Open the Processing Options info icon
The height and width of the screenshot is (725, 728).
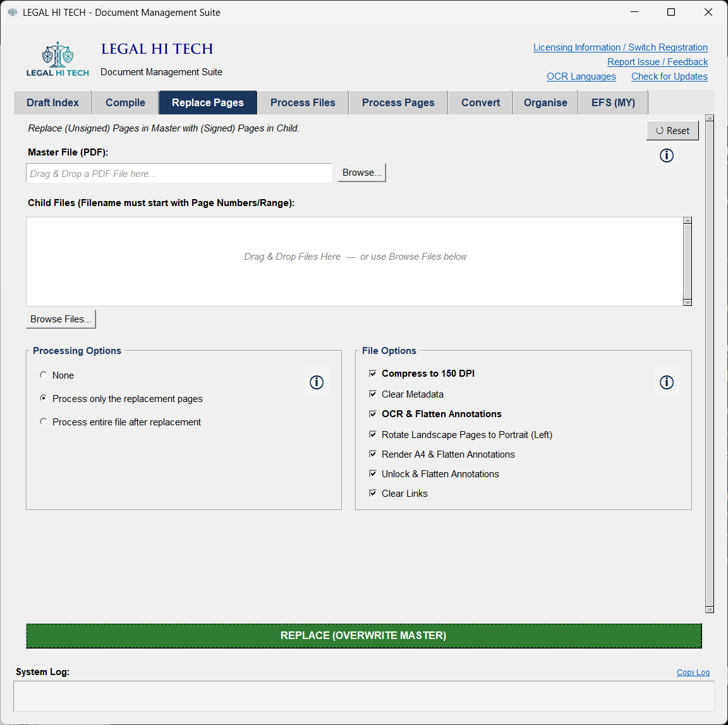pyautogui.click(x=317, y=382)
